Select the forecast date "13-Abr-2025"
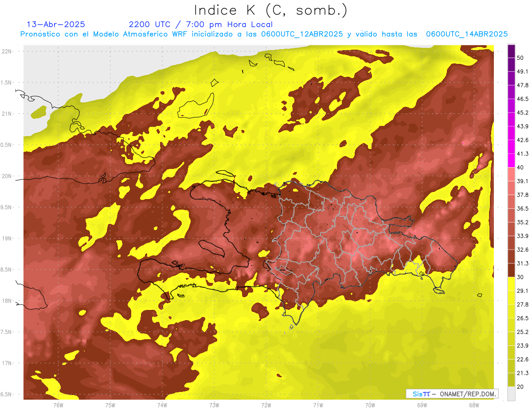This screenshot has width=532, height=411. tap(56, 24)
